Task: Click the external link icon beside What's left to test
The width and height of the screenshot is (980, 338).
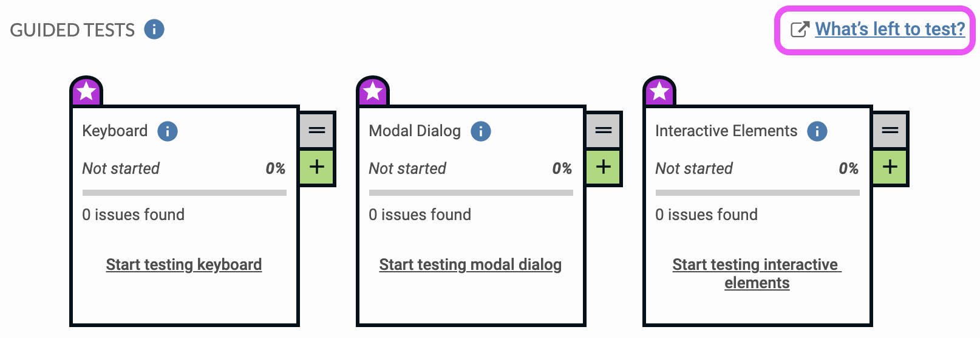Action: point(800,29)
